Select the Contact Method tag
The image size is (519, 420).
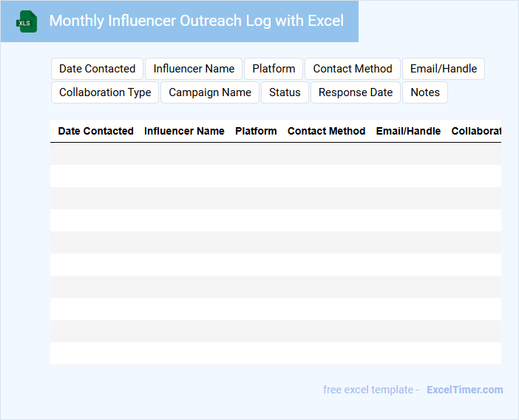pyautogui.click(x=353, y=69)
